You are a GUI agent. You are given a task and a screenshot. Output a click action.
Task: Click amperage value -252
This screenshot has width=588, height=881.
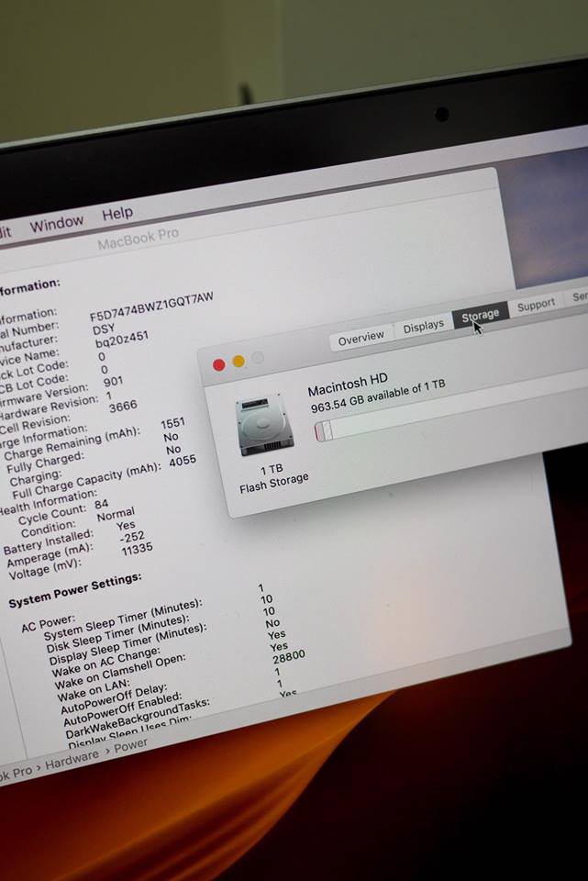coord(132,538)
